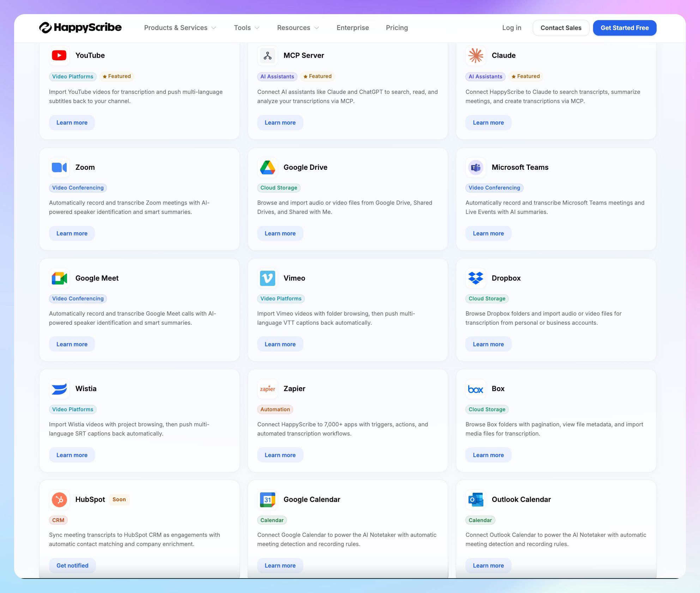Screen dimensions: 700x593
Task: Click Video Conferencing tag on Microsoft Teams card
Action: click(494, 188)
